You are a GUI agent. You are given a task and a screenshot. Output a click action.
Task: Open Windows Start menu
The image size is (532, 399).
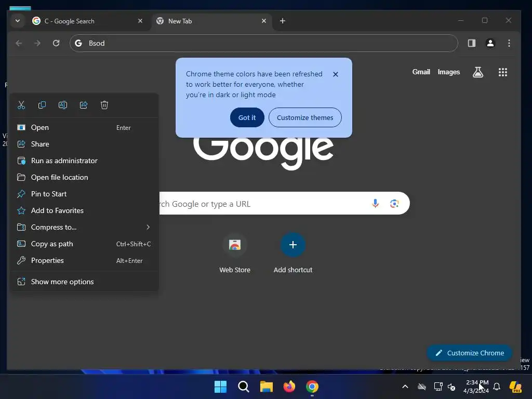[x=220, y=387]
